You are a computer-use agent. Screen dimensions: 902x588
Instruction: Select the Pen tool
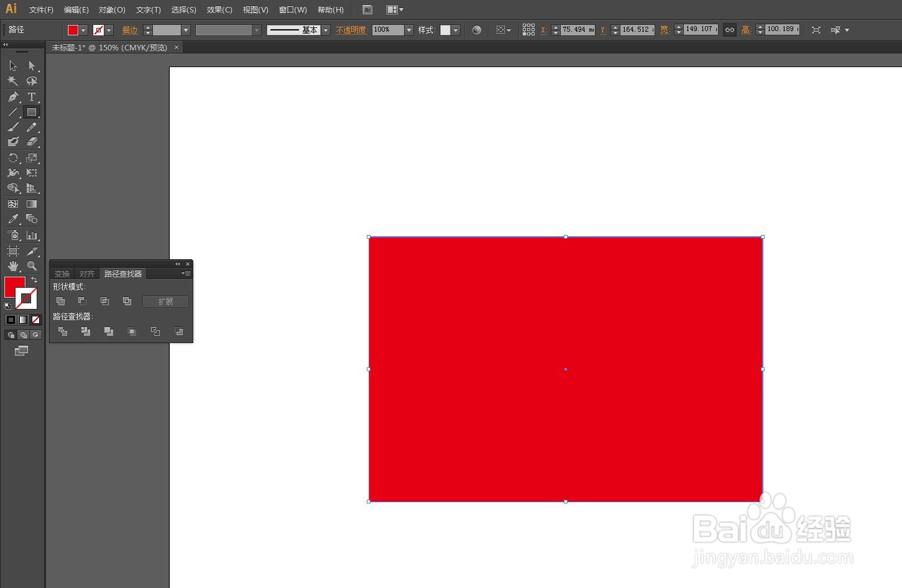(13, 97)
